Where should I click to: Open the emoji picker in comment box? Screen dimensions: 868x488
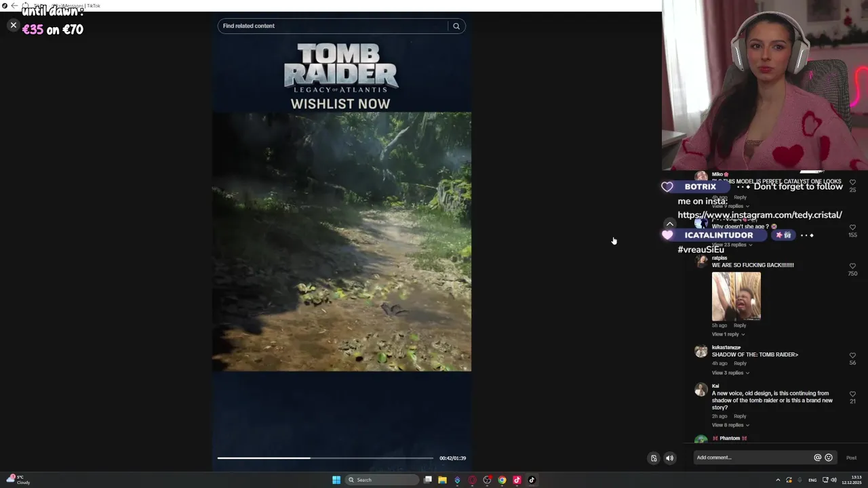point(828,457)
